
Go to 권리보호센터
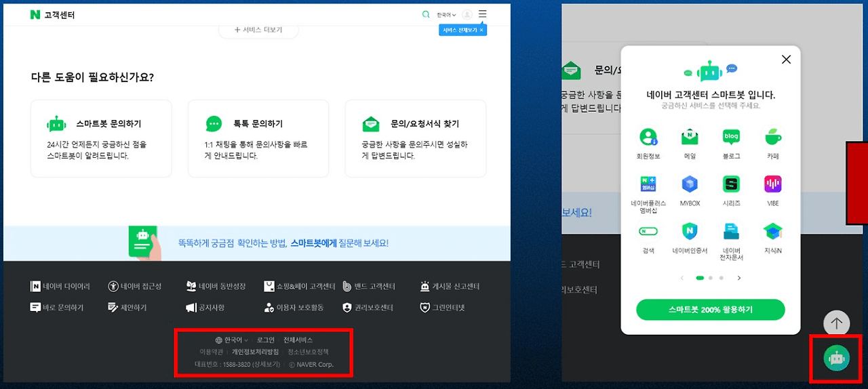[x=368, y=308]
